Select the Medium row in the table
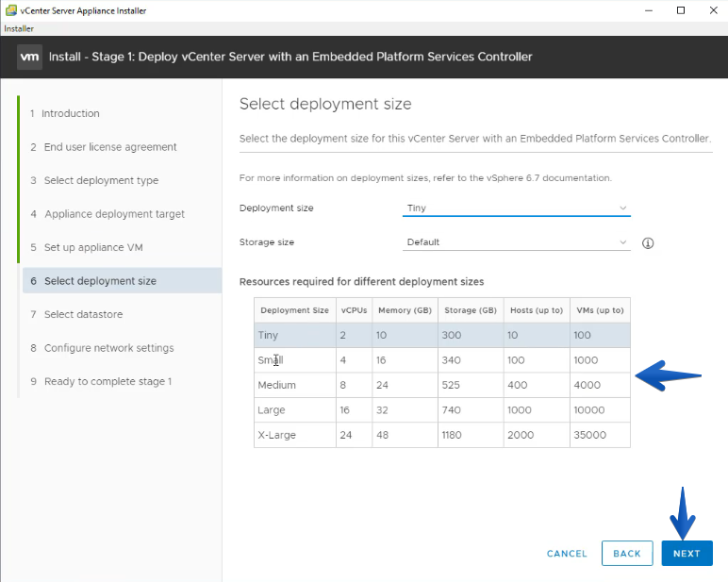The width and height of the screenshot is (728, 582). 442,385
